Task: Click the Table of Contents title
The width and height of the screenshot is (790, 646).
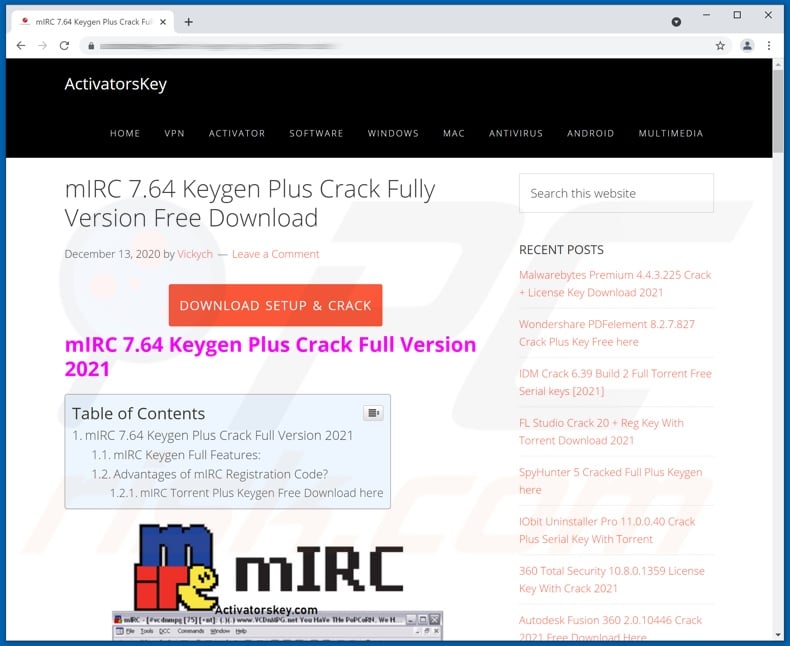Action: point(138,413)
